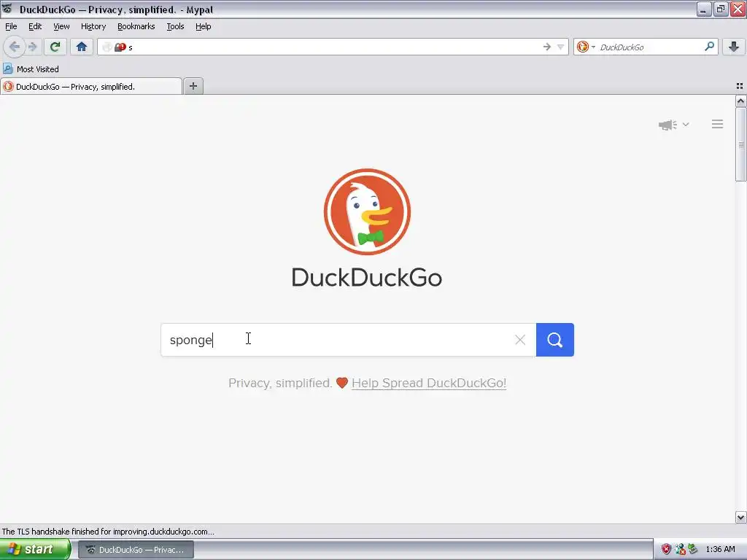Screen dimensions: 747x560
Task: Expand the chevron beside the megaphone
Action: click(686, 124)
